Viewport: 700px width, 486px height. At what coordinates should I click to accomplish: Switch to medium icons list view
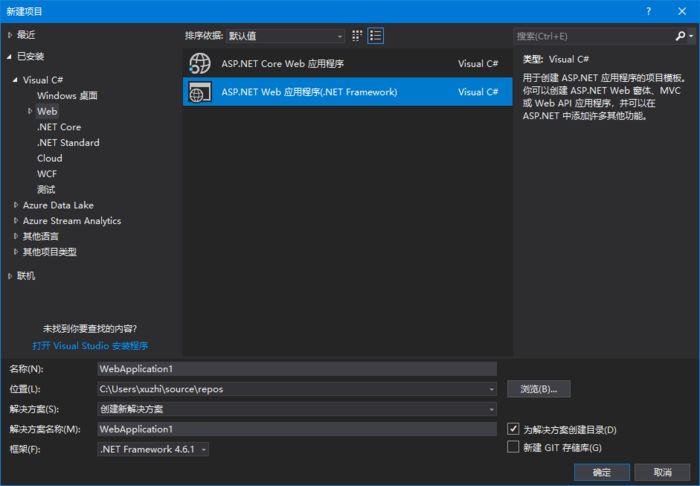coord(375,36)
